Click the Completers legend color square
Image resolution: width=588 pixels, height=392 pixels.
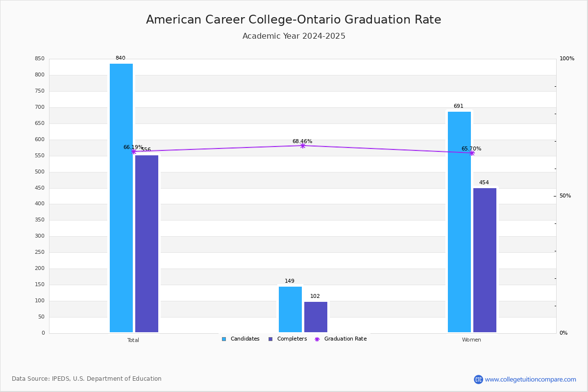coord(270,339)
